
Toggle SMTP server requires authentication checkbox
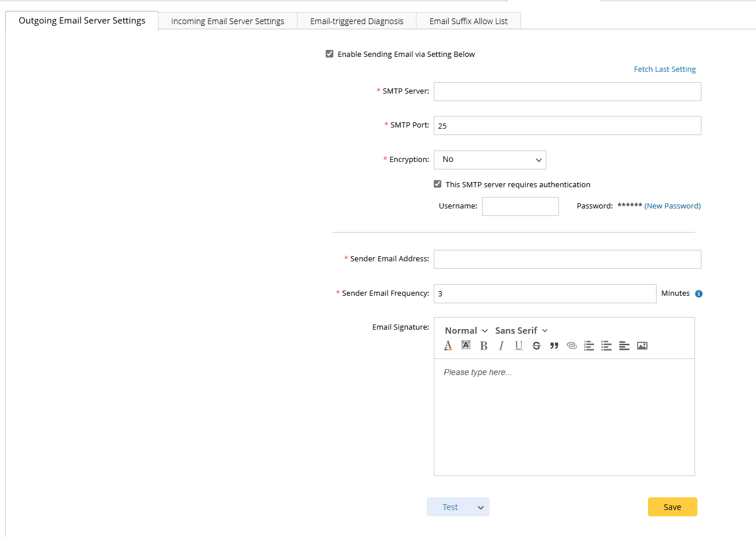[438, 184]
